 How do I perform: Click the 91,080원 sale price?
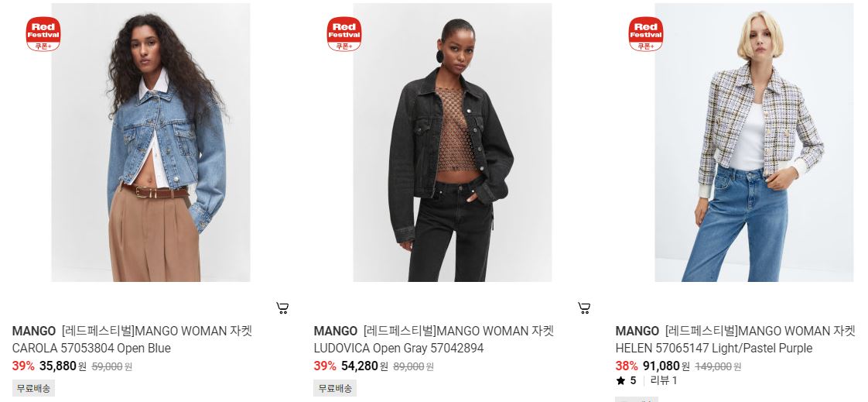click(x=667, y=366)
